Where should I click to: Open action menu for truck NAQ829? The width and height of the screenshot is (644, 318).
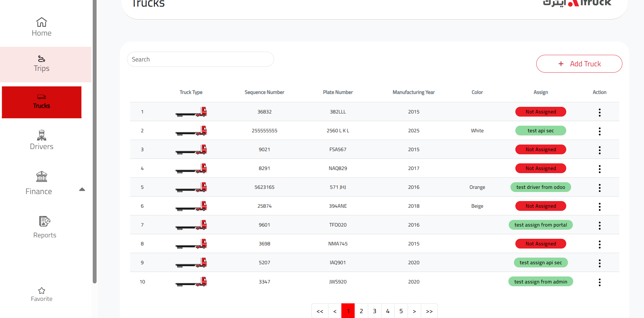[599, 169]
